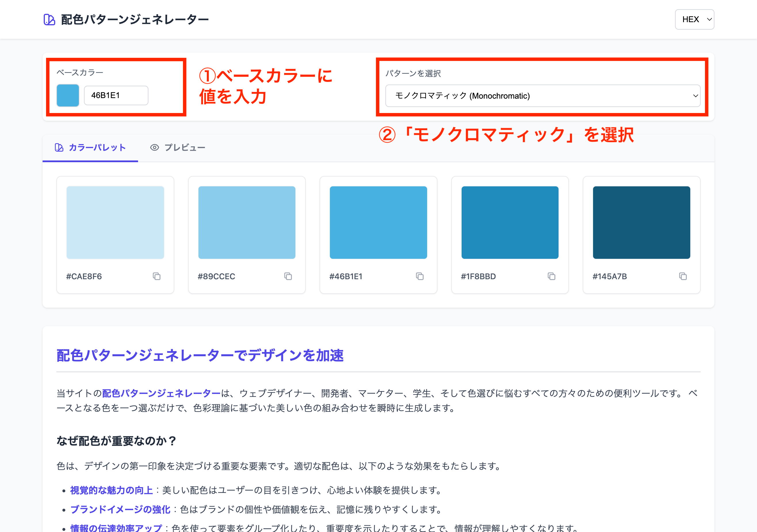Copy the #1F8BBD color code
Viewport: 757px width, 532px height.
[x=551, y=276]
